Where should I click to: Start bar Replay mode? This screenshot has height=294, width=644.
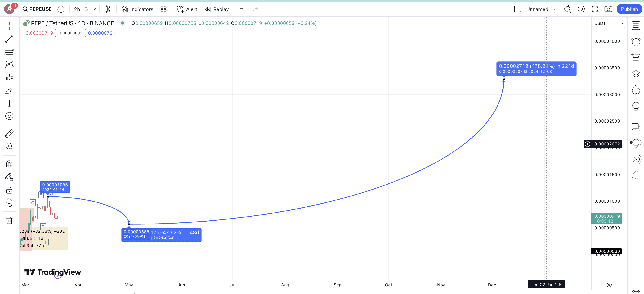(217, 9)
